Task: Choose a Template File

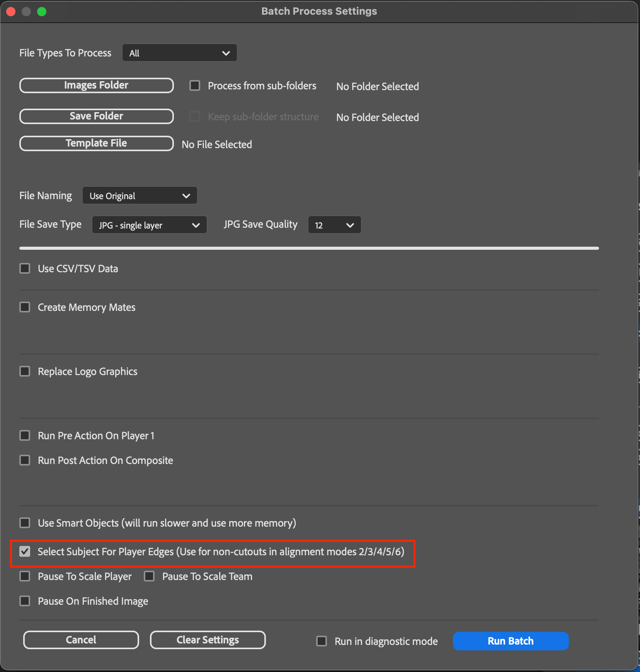Action: tap(96, 143)
